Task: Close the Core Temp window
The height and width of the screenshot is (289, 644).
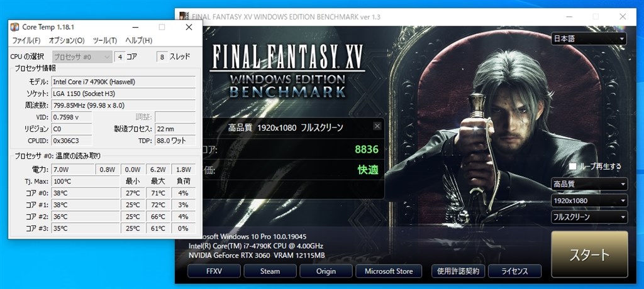Action: pos(189,27)
